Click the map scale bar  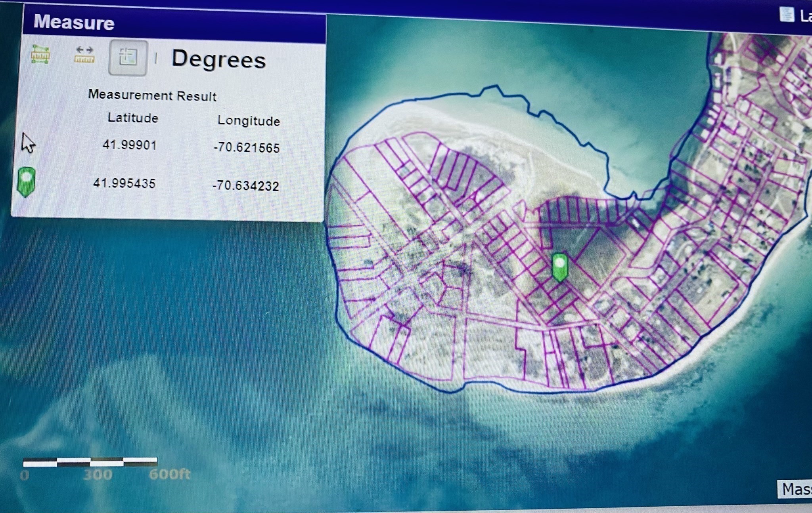[x=90, y=462]
